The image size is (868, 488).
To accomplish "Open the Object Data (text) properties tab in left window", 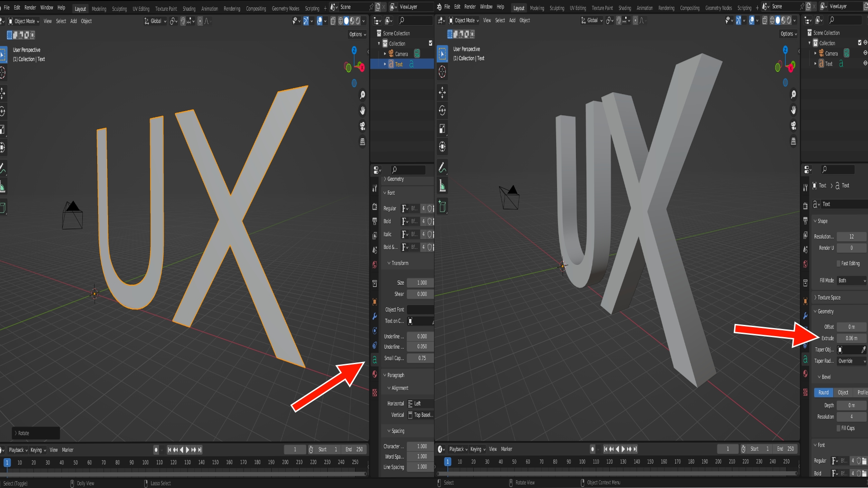I will point(374,360).
